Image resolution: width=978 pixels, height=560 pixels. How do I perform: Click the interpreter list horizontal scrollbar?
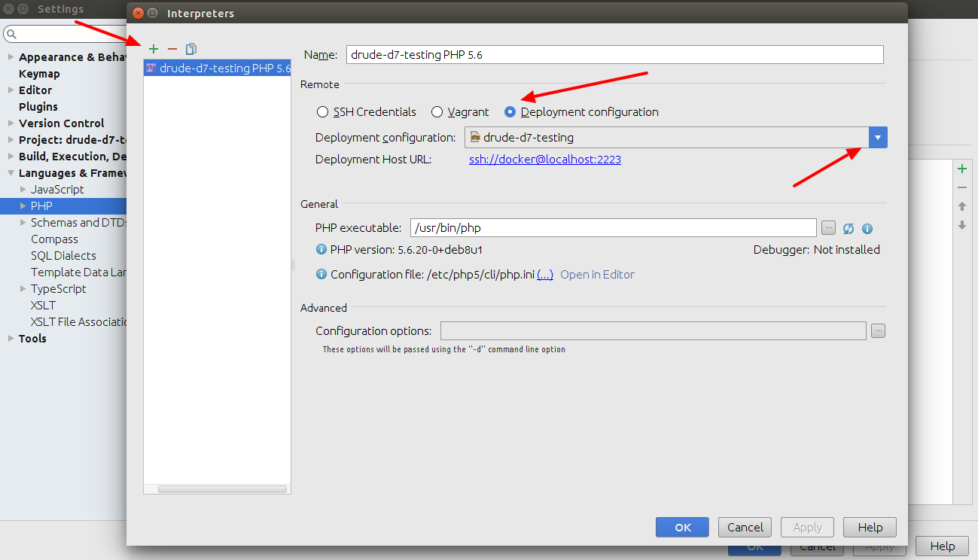[x=222, y=489]
